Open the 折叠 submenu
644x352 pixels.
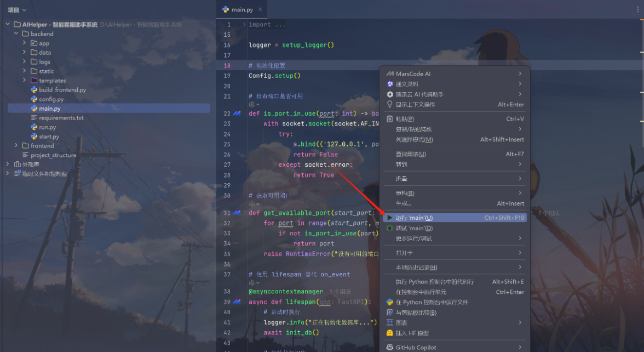tap(455, 179)
